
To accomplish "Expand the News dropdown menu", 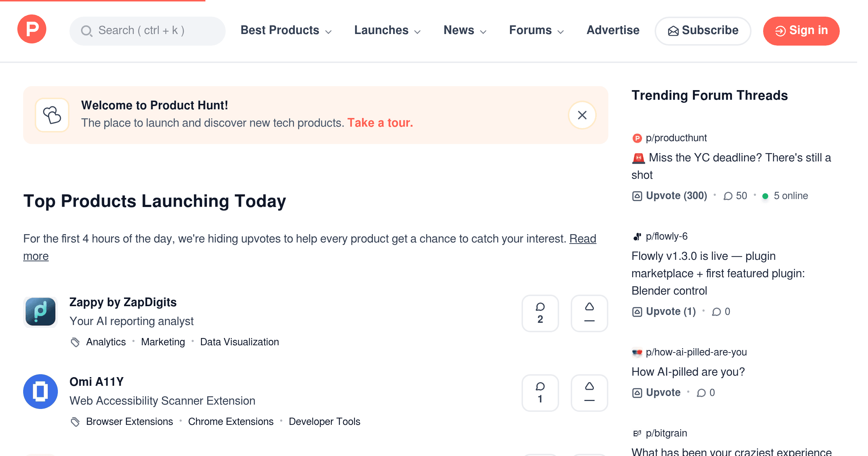I will pos(465,30).
